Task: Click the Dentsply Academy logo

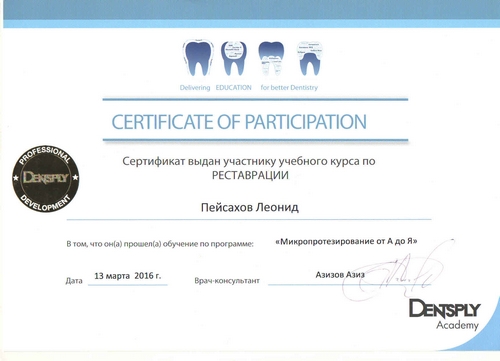Action: tap(445, 314)
